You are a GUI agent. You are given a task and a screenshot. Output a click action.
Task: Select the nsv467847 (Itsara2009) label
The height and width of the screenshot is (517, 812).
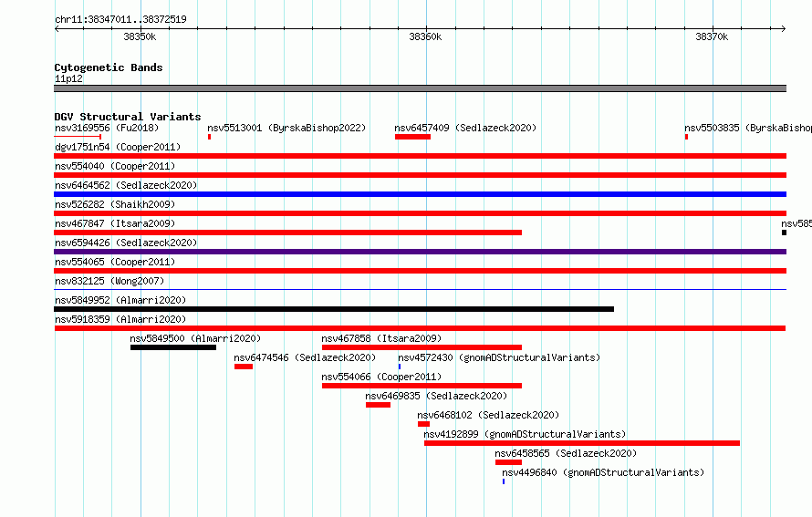[115, 223]
